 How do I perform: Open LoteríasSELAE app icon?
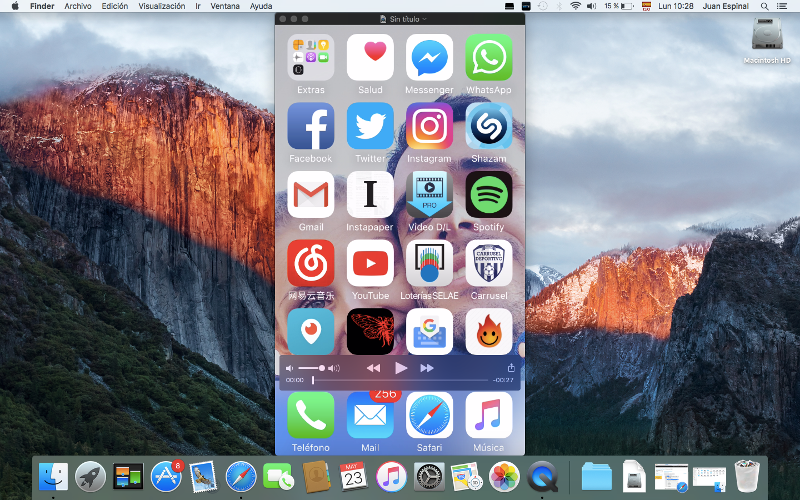coord(429,263)
